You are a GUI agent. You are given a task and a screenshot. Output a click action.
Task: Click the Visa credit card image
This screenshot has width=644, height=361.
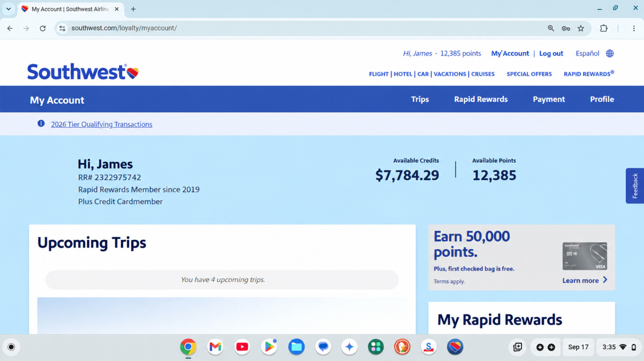(x=585, y=256)
